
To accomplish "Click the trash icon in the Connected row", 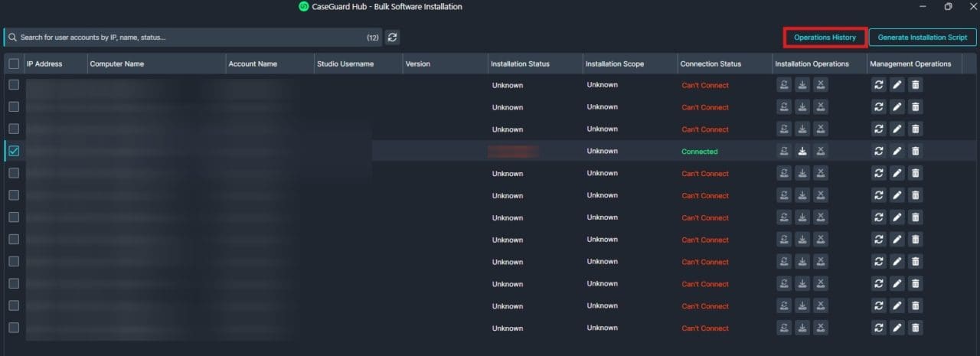I will 916,151.
